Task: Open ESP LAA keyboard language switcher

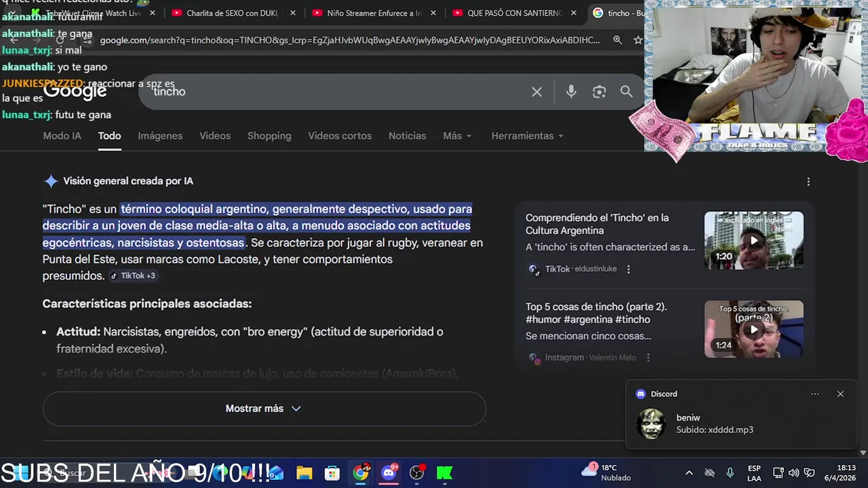Action: coord(754,472)
